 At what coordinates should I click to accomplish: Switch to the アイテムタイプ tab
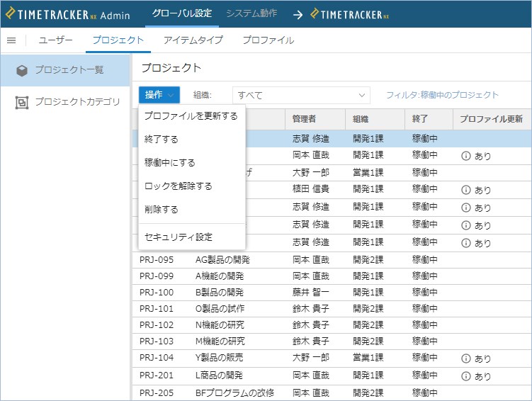[x=193, y=40]
